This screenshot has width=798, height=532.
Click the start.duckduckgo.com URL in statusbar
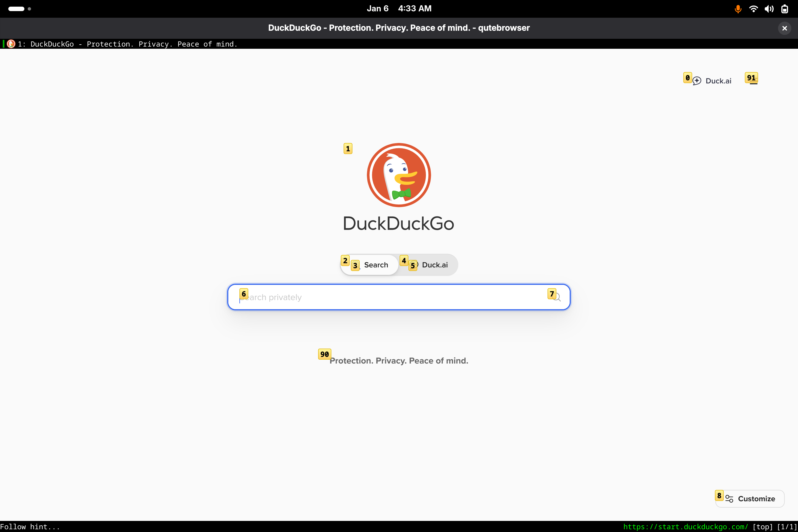click(x=685, y=526)
